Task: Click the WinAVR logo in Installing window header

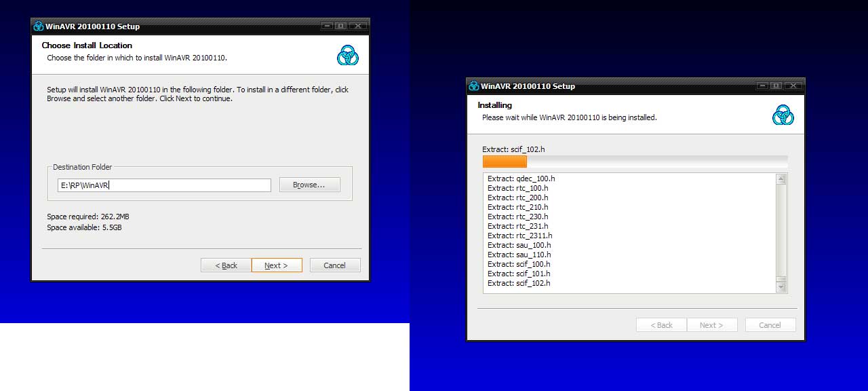Action: click(x=783, y=115)
